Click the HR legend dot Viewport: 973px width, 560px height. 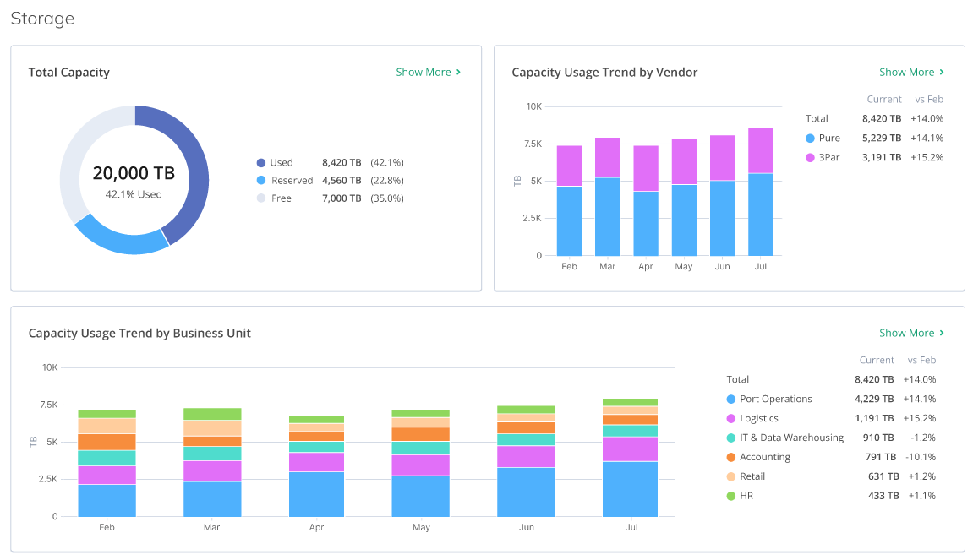click(x=731, y=496)
